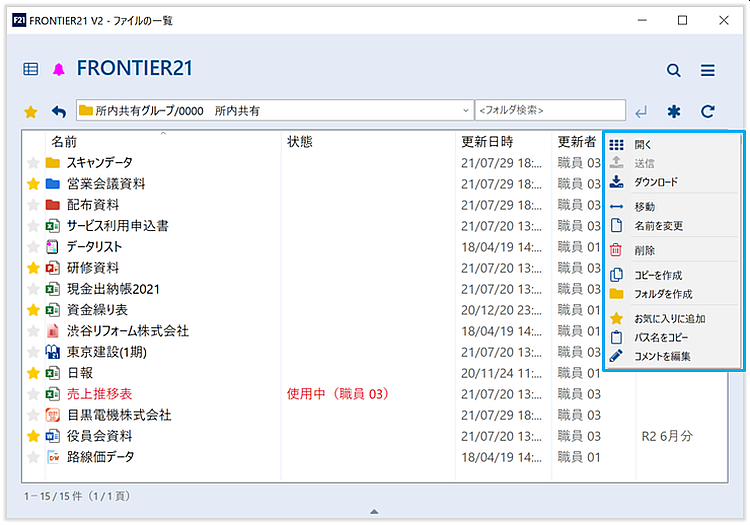
Task: Unfavorite 営業会議資料 using its star
Action: coord(33,184)
